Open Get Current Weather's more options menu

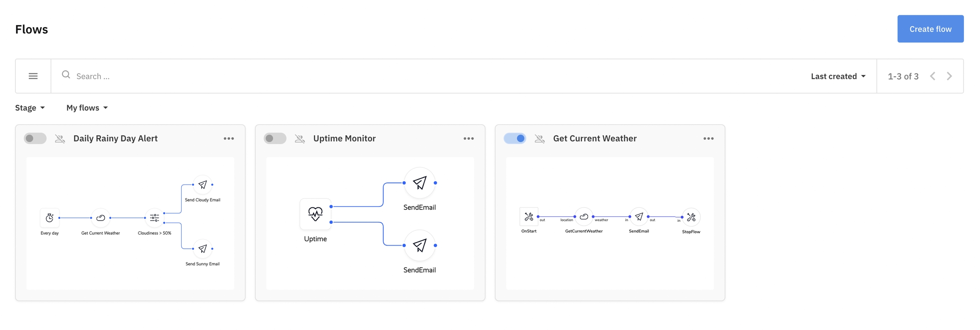click(x=709, y=139)
